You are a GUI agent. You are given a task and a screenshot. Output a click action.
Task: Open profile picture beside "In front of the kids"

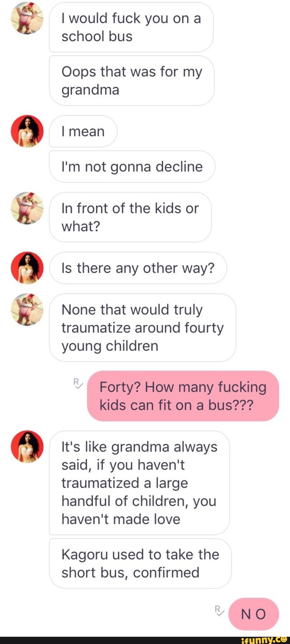[27, 208]
